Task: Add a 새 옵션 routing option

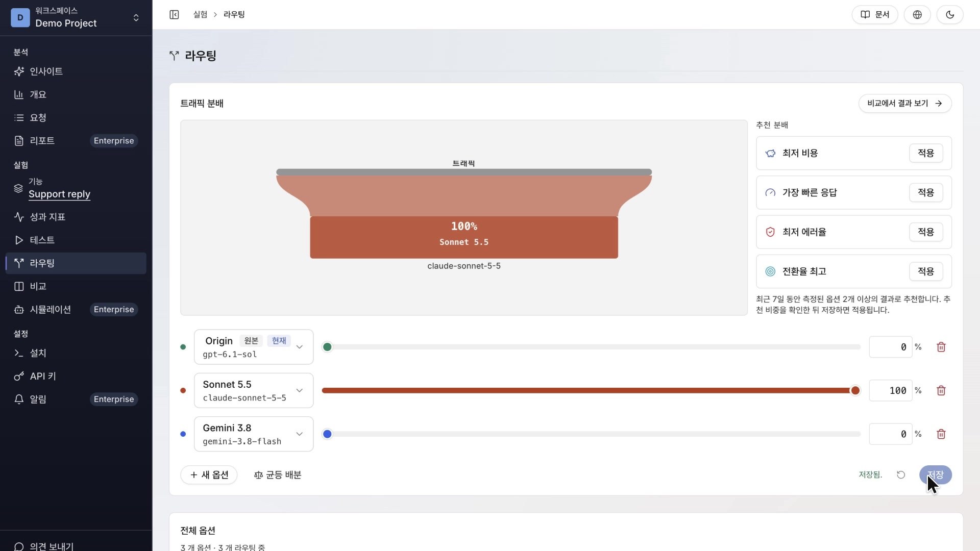Action: (x=209, y=474)
